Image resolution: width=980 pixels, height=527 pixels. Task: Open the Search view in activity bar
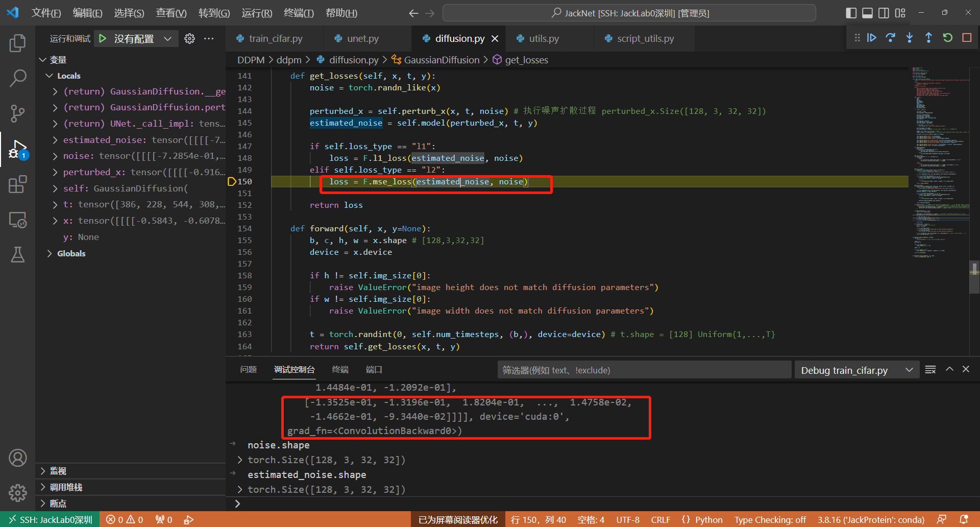point(17,78)
